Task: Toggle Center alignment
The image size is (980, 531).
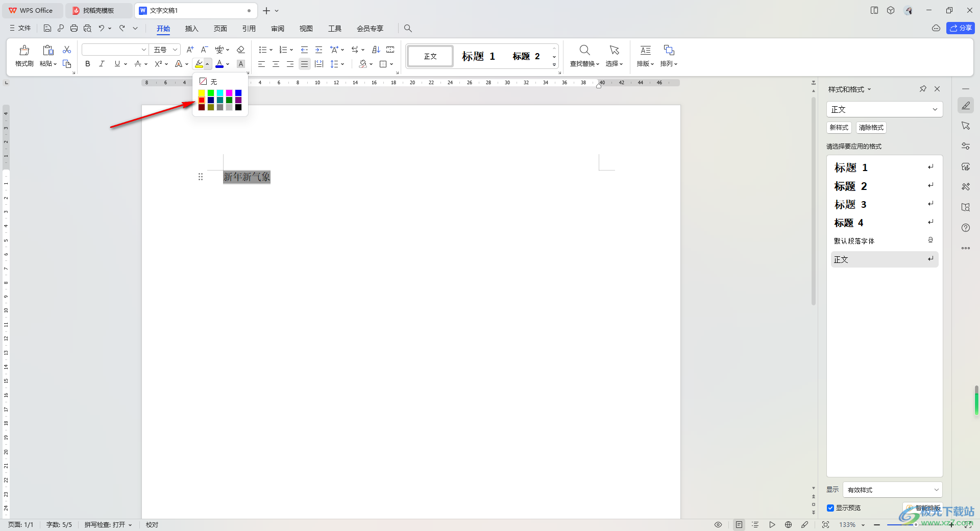Action: pos(276,64)
